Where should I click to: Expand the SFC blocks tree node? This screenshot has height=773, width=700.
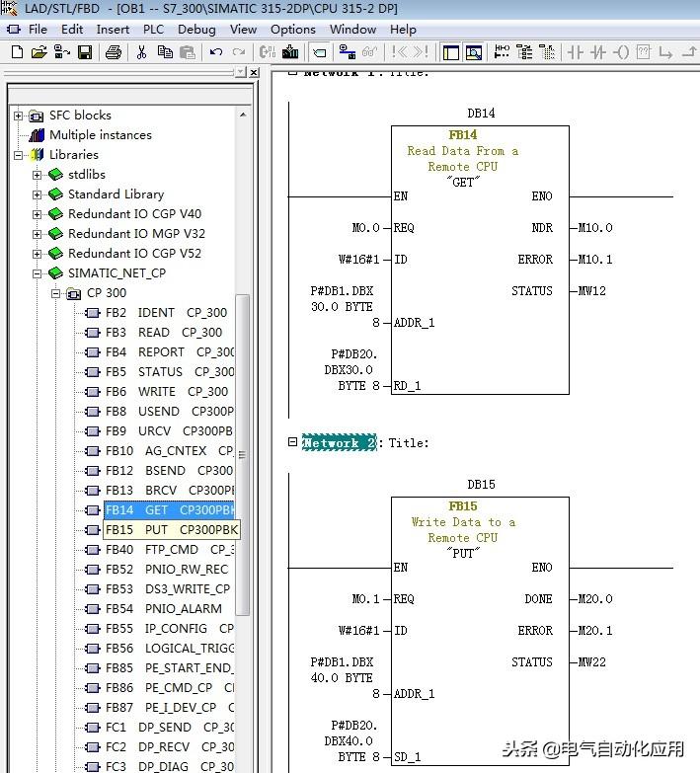(19, 116)
